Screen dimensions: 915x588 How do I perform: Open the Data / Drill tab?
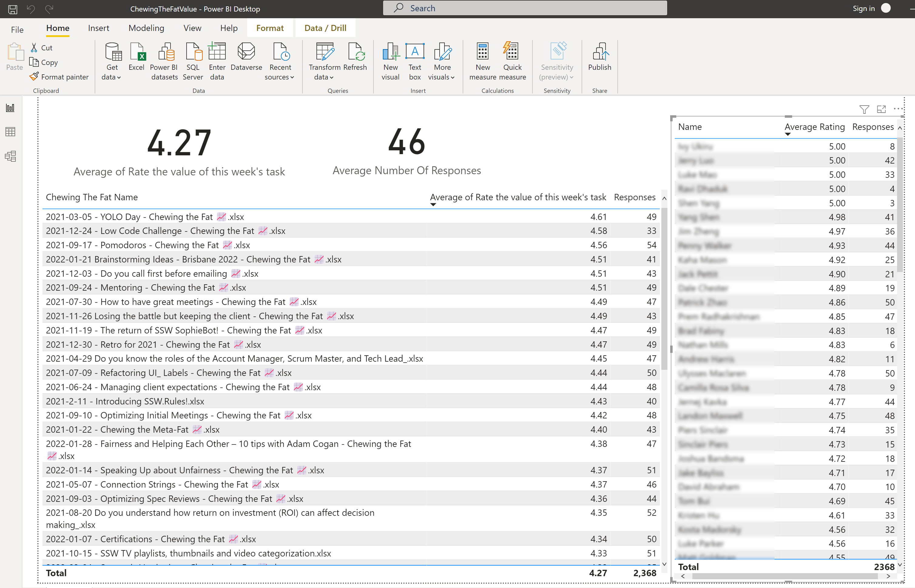pos(325,28)
